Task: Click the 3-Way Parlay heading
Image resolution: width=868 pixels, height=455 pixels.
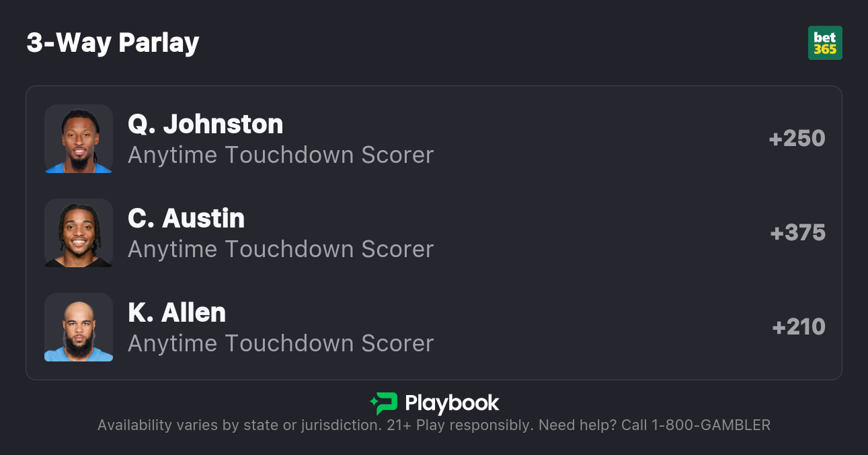Action: (x=113, y=43)
